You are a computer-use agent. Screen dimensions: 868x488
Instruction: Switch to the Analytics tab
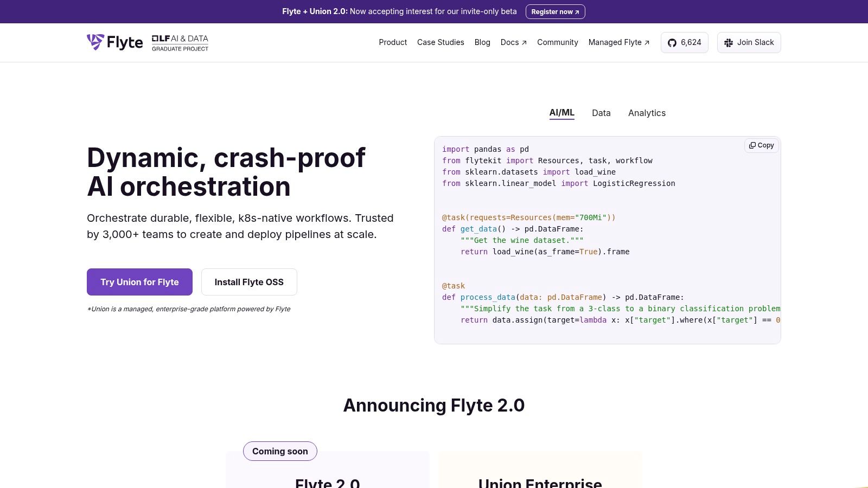(x=647, y=113)
